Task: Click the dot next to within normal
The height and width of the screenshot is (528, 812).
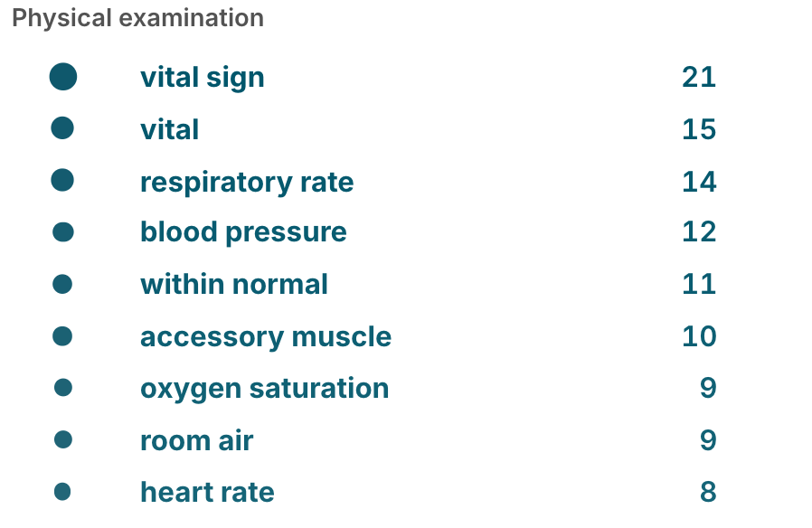Action: [62, 284]
